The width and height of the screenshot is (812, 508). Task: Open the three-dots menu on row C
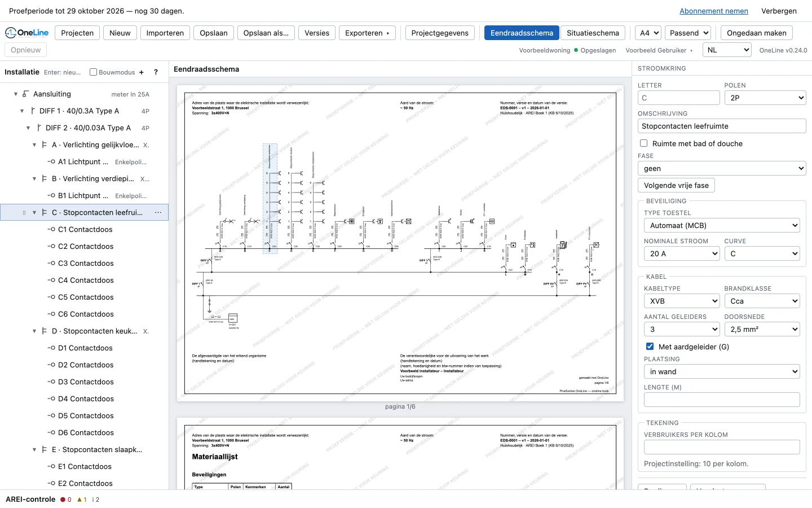pyautogui.click(x=158, y=213)
